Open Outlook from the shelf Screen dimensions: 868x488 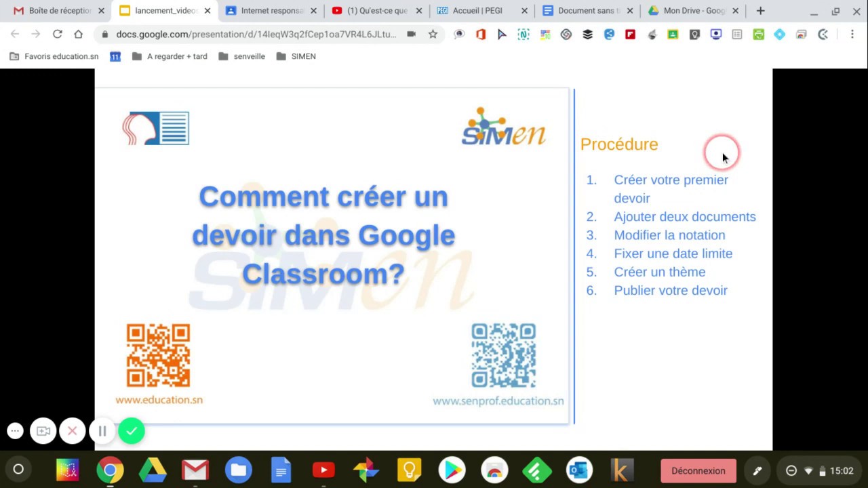pos(580,470)
